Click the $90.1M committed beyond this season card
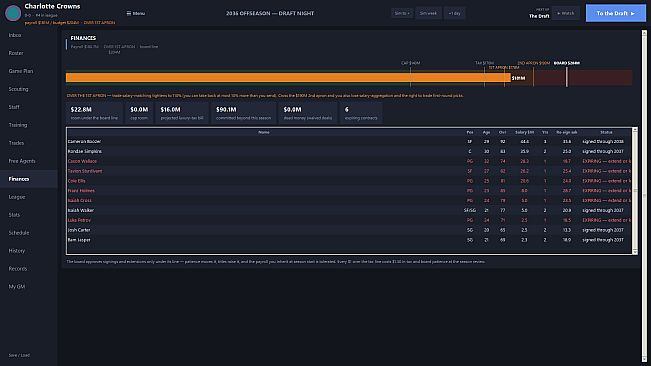This screenshot has width=651, height=366. 243,113
